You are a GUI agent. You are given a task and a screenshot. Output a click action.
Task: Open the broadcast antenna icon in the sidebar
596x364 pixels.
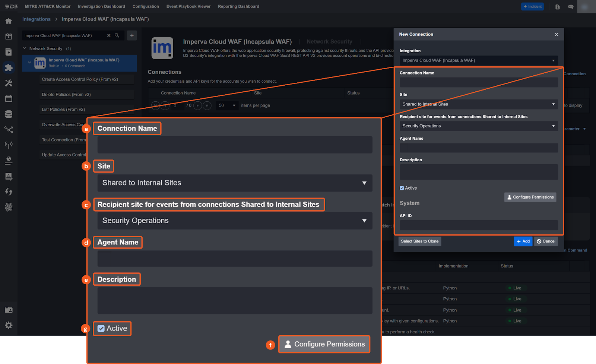[9, 145]
